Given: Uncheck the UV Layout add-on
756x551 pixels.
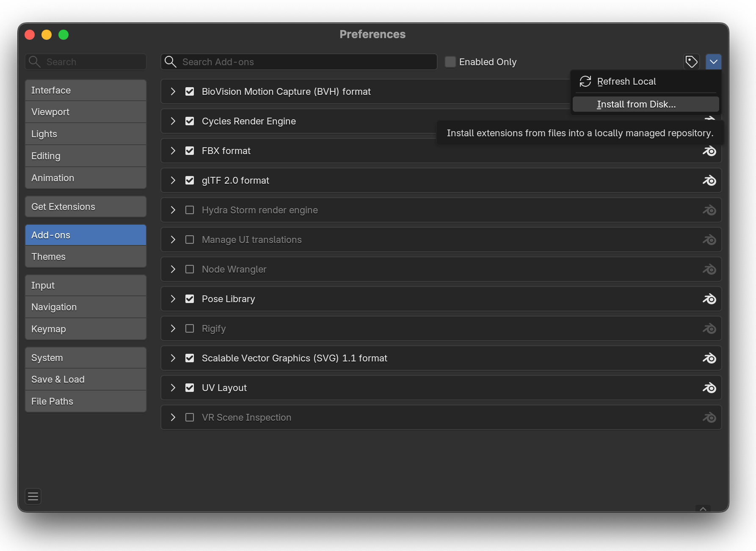Looking at the screenshot, I should pyautogui.click(x=190, y=388).
